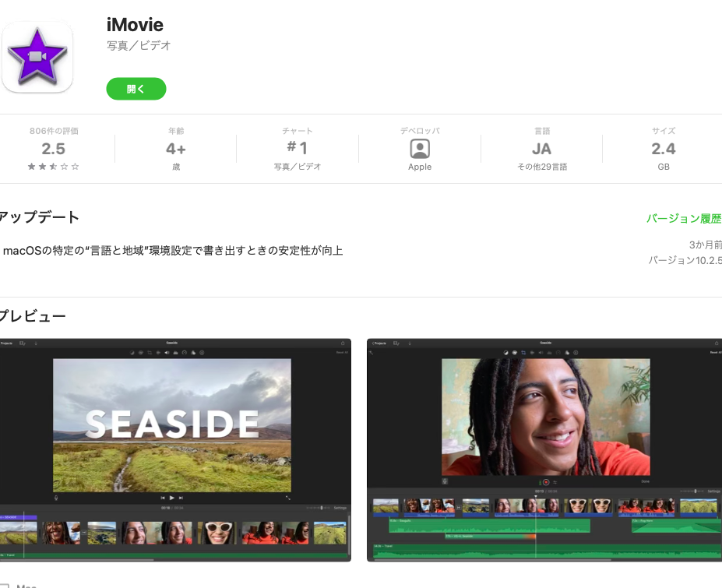
Task: Open the second preview screenshot with smiling person
Action: click(544, 450)
